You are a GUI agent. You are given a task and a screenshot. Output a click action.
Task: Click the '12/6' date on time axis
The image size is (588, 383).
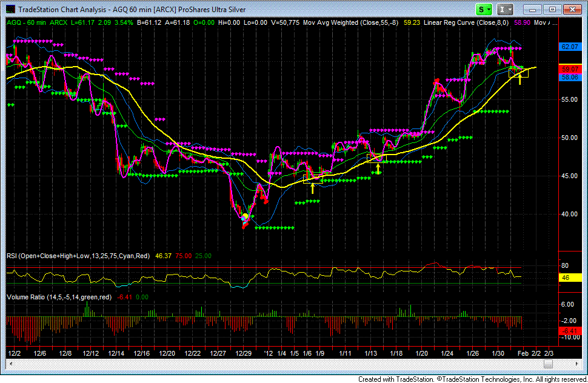40,353
